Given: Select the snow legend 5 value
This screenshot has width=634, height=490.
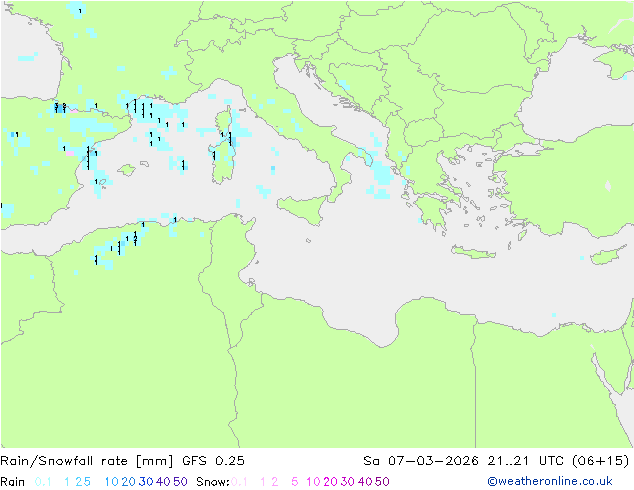Looking at the screenshot, I should (x=295, y=482).
